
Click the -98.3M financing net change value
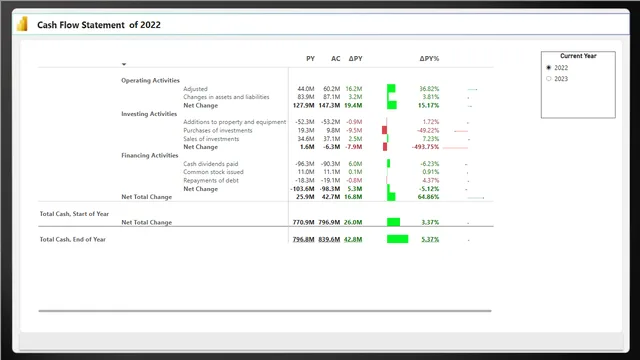coord(330,189)
